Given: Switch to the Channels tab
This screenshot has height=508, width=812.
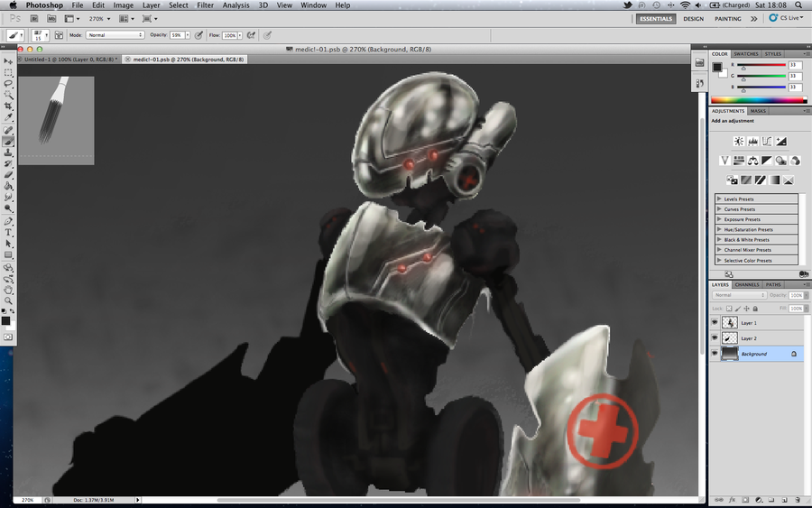Looking at the screenshot, I should click(747, 285).
